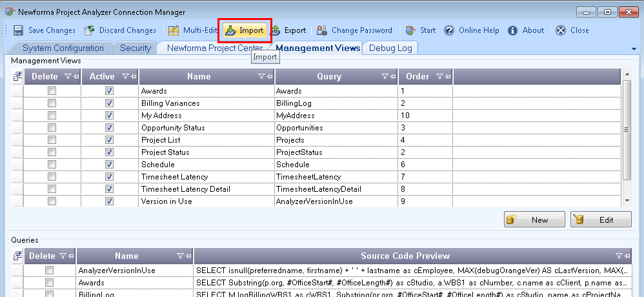Click the pin icon in the Queries Delete column

click(70, 256)
